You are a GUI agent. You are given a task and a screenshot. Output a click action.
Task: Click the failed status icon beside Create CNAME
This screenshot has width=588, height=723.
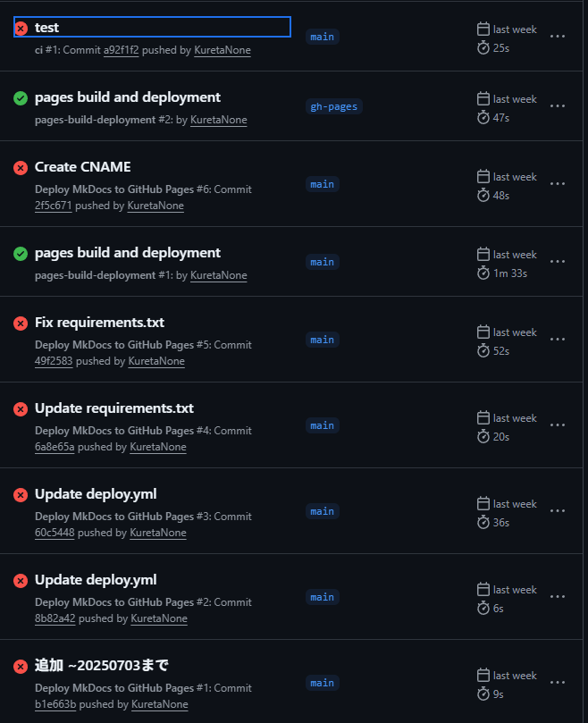click(21, 168)
